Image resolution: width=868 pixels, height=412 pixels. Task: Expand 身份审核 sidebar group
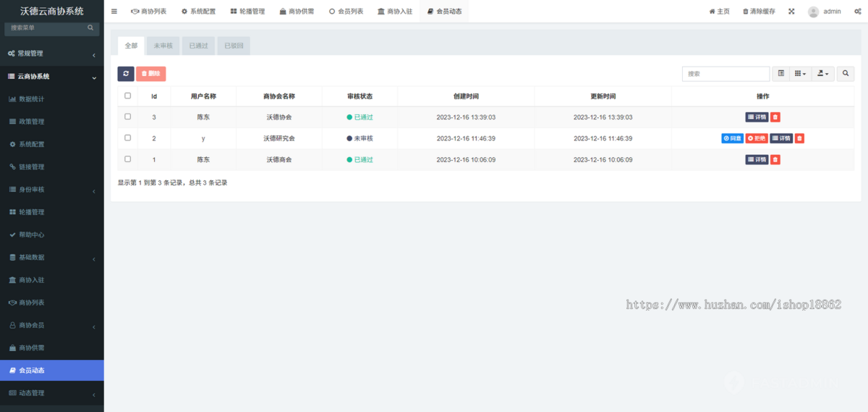tap(52, 190)
